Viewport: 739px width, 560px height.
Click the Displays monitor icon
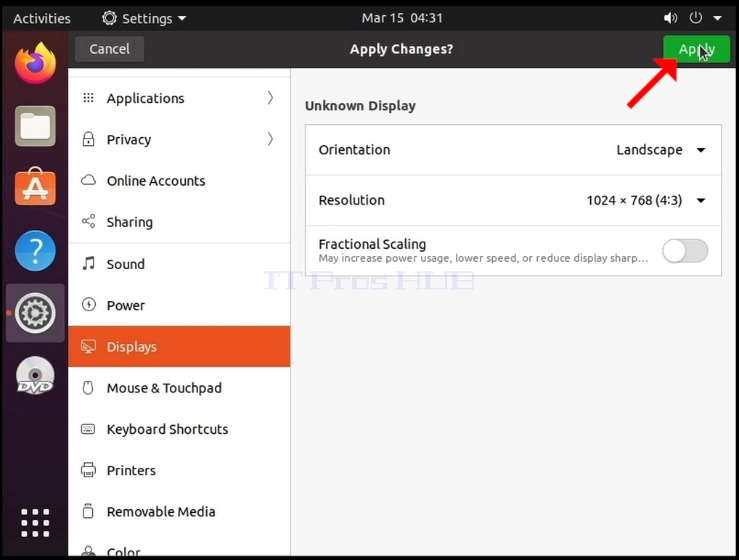click(88, 347)
